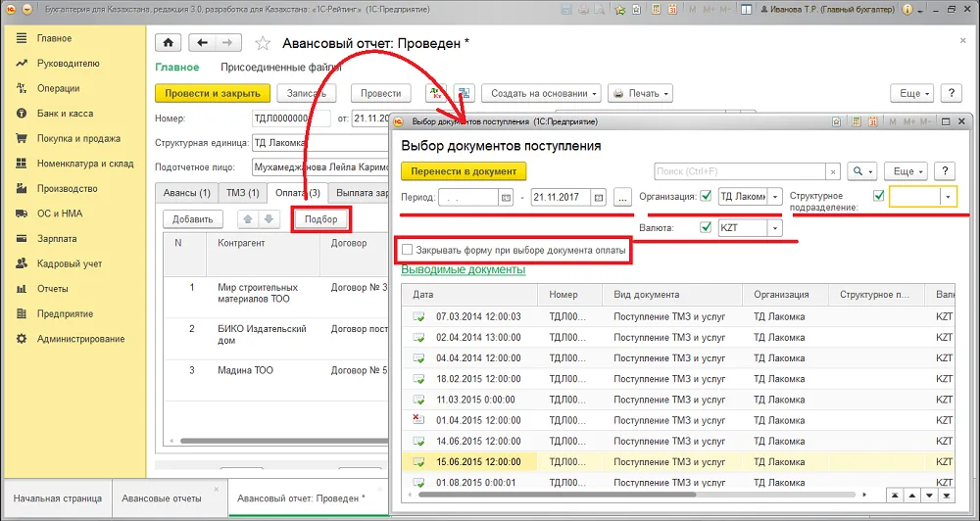Click Провести и закрыть button
980x521 pixels.
click(x=213, y=93)
